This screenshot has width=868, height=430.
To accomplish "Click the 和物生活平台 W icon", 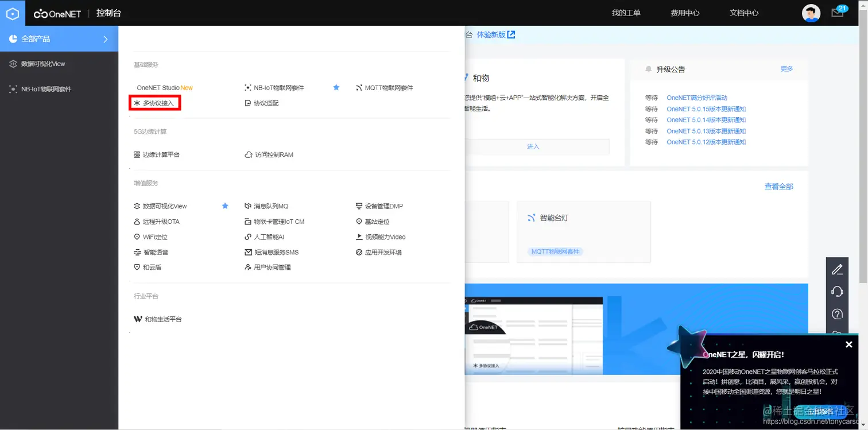I will click(138, 319).
